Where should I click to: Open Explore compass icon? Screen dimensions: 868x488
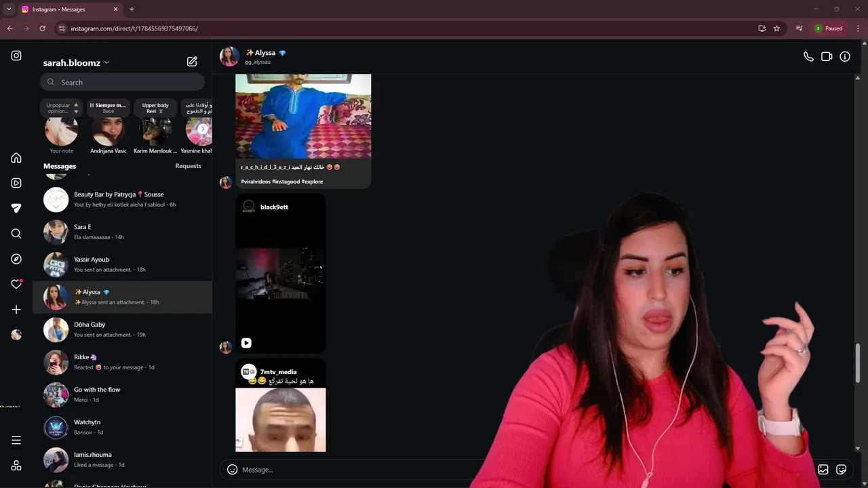tap(16, 259)
